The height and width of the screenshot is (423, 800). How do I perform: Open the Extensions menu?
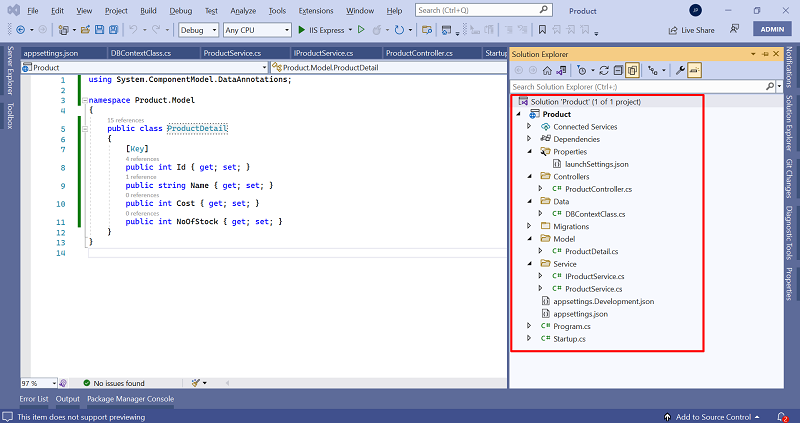315,10
